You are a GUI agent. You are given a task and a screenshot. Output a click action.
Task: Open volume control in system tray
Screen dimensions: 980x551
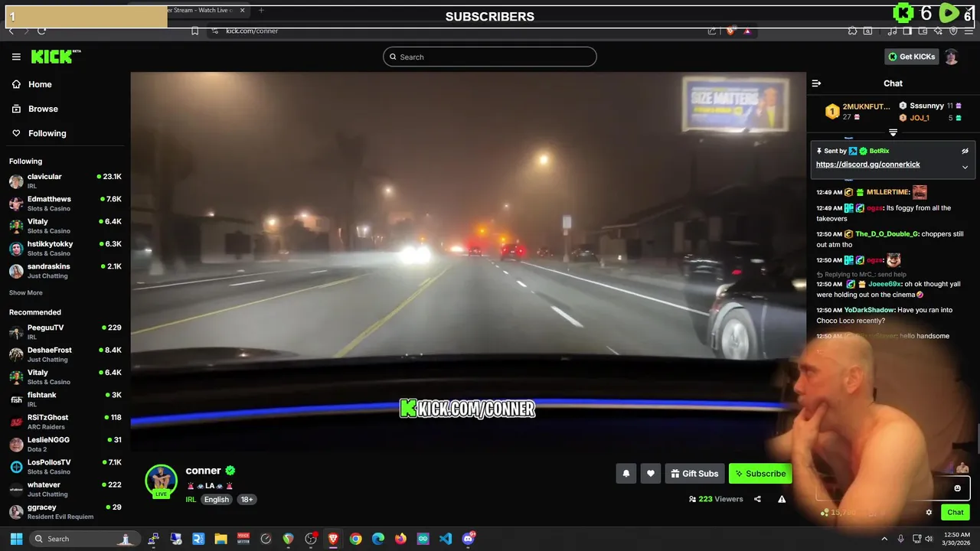tap(929, 539)
